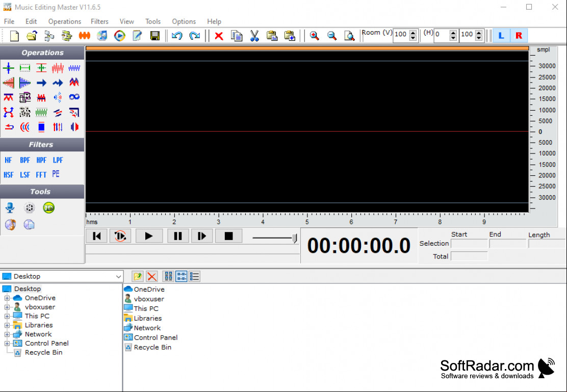The image size is (567, 392).
Task: Click the red echo waves operation icon
Action: tap(25, 127)
